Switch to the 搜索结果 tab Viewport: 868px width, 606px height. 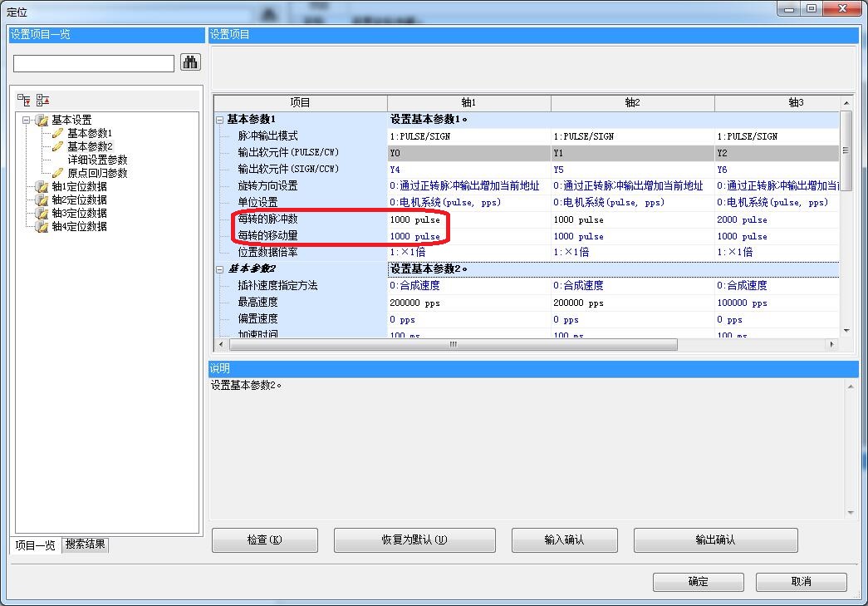pos(86,545)
